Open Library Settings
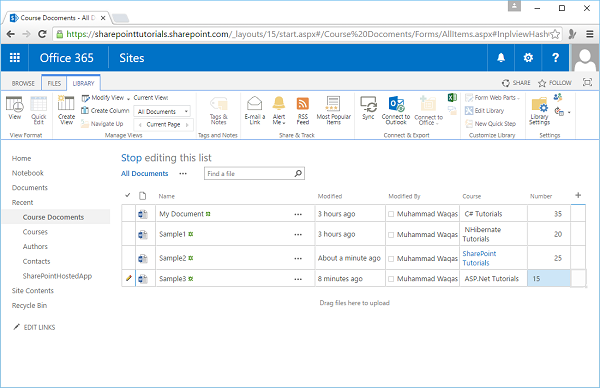Viewport: 600px width, 388px height. pyautogui.click(x=540, y=111)
